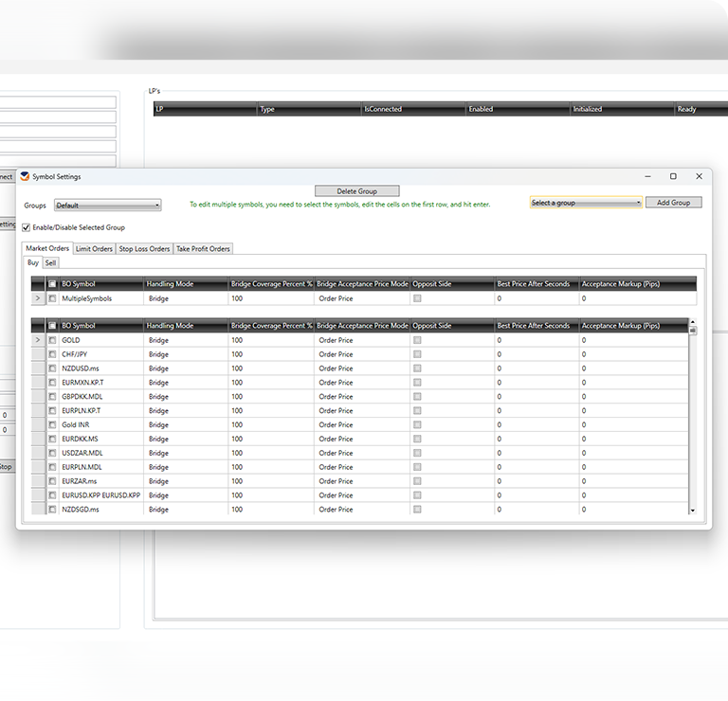Check the select-all box in lower grid header
Viewport: 728px width, 701px height.
click(x=52, y=326)
